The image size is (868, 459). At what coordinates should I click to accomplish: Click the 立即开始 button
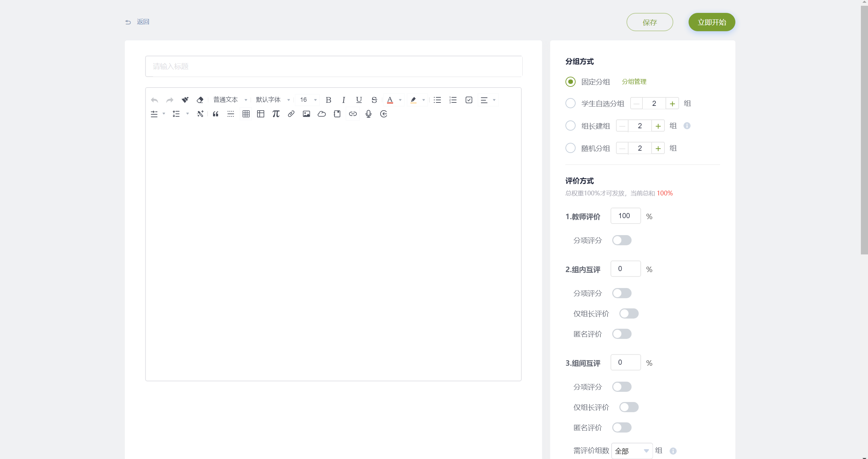712,22
